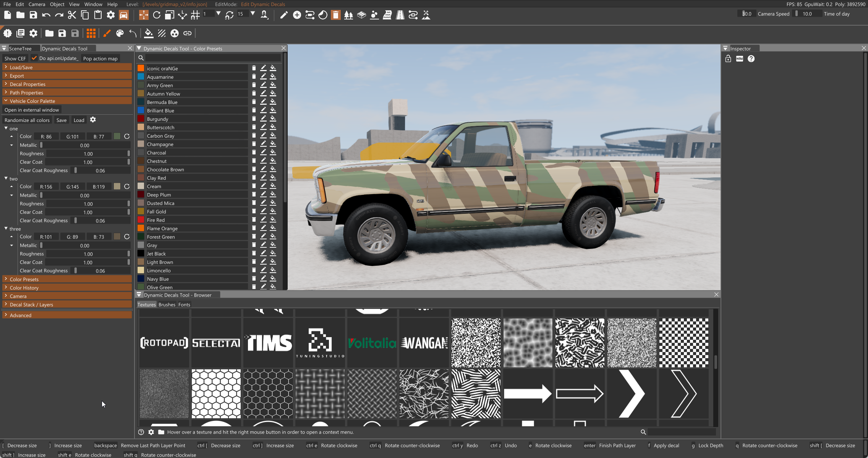Switch to the Brushes tab
The height and width of the screenshot is (458, 868).
click(x=167, y=305)
